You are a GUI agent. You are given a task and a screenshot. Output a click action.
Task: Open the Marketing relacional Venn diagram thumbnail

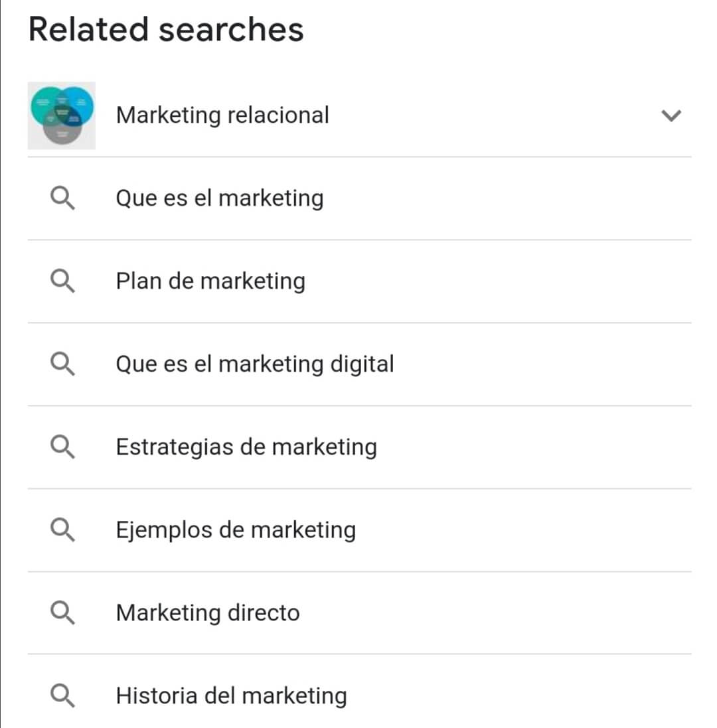pyautogui.click(x=62, y=115)
